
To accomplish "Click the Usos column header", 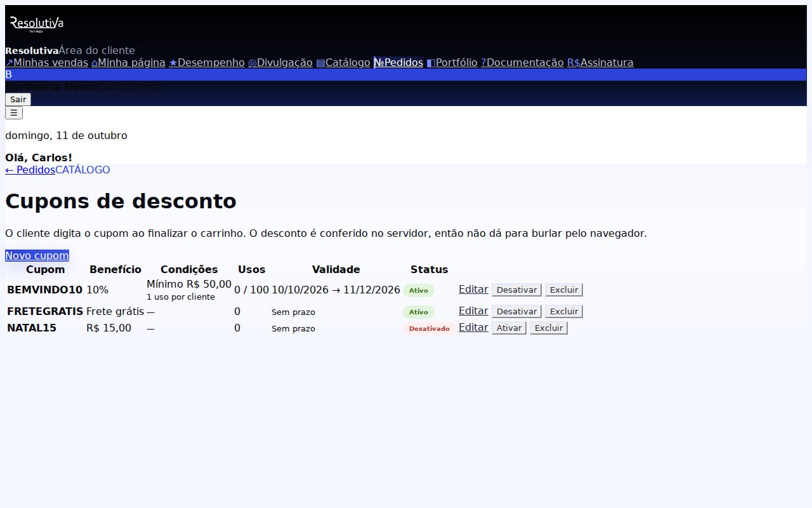I will pos(252,269).
